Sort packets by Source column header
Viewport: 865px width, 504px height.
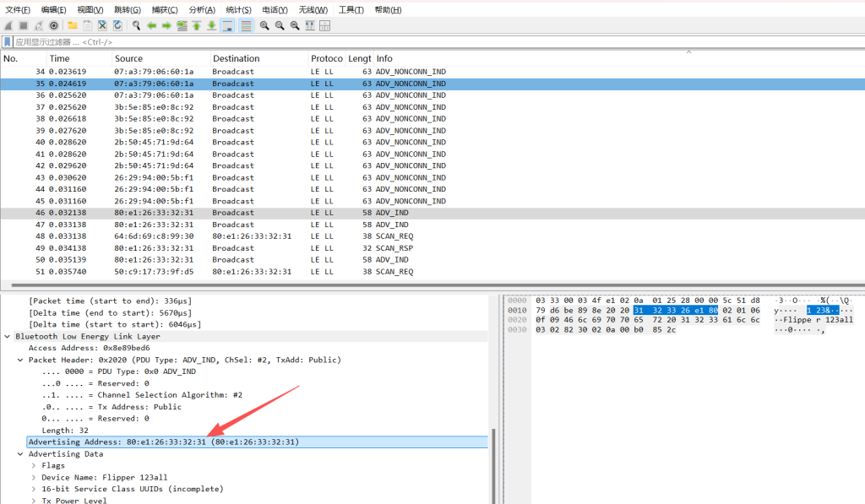128,58
